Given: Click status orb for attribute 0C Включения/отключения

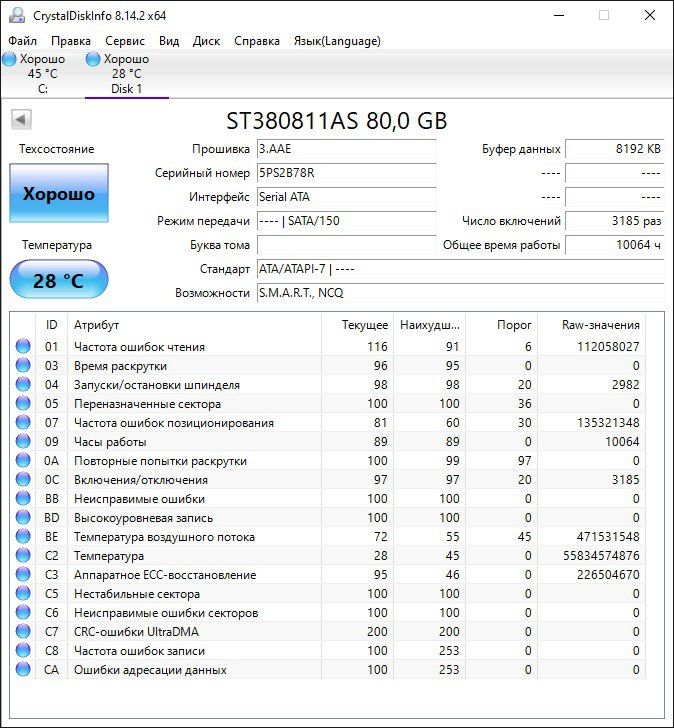Looking at the screenshot, I should 23,480.
